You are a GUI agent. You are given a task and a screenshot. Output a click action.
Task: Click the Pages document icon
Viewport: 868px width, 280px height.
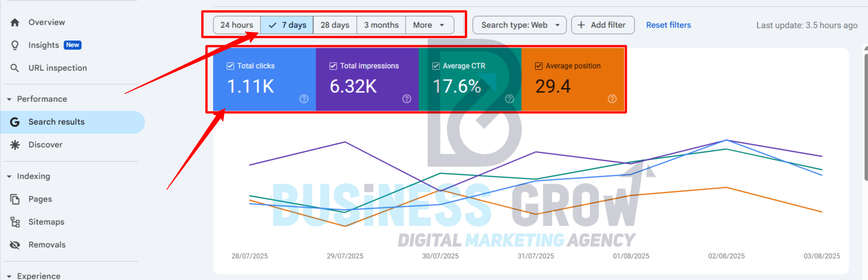click(x=15, y=199)
